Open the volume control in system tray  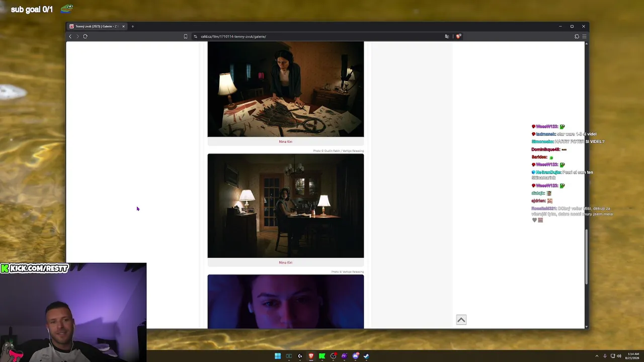click(619, 356)
